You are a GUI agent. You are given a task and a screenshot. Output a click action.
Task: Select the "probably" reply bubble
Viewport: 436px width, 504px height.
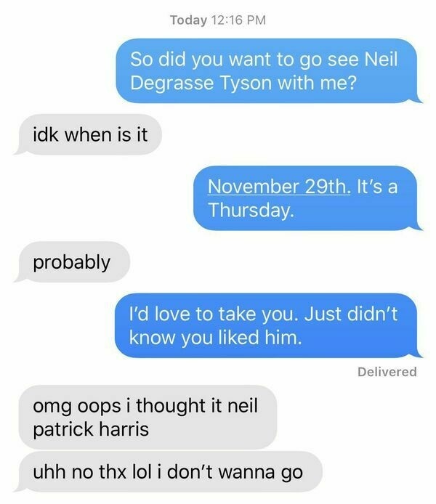72,262
